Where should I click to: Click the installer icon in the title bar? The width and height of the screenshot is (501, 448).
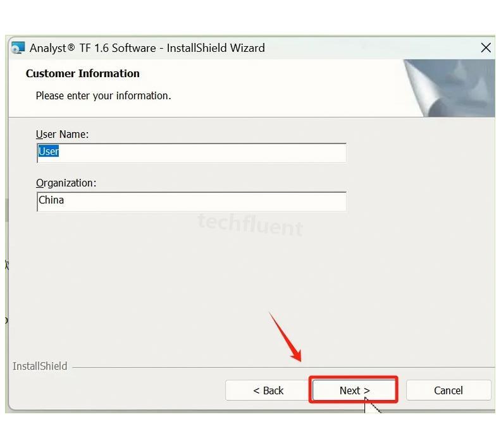(x=18, y=48)
